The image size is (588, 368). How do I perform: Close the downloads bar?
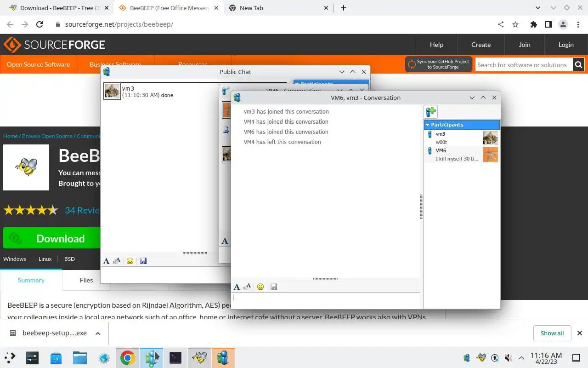[580, 333]
